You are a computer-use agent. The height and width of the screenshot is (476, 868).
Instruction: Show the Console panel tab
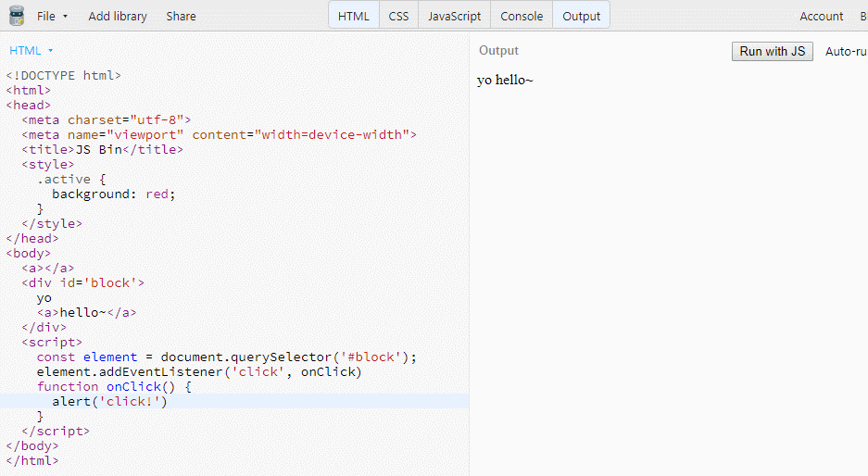click(522, 16)
